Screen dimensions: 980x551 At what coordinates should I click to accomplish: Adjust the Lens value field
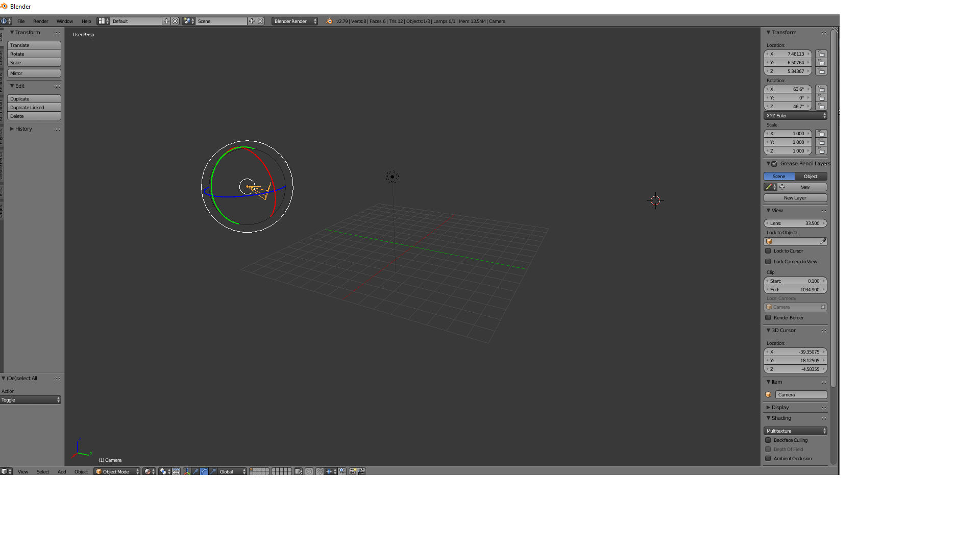tap(795, 223)
